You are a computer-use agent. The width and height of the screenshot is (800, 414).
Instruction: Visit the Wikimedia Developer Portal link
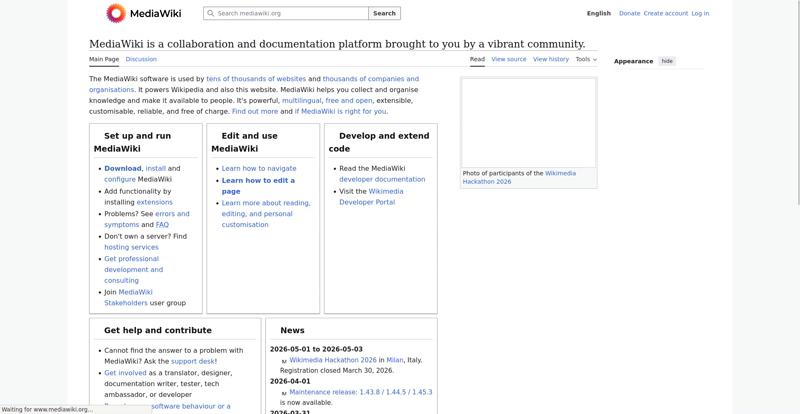coord(371,197)
